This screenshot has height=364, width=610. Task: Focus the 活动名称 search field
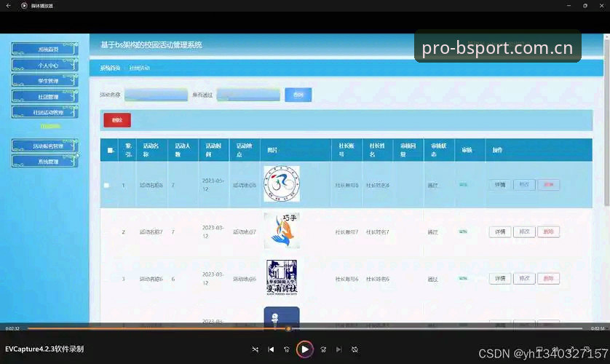(x=156, y=95)
